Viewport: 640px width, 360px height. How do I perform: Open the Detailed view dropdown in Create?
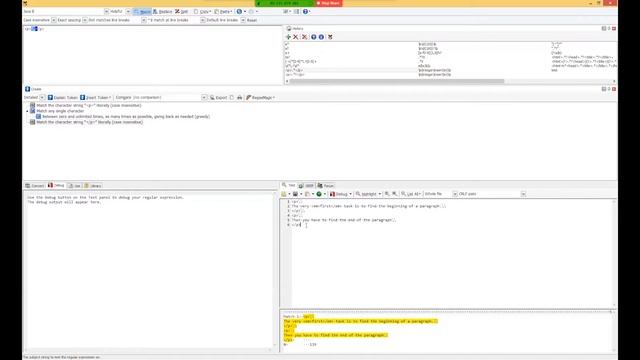coord(42,98)
